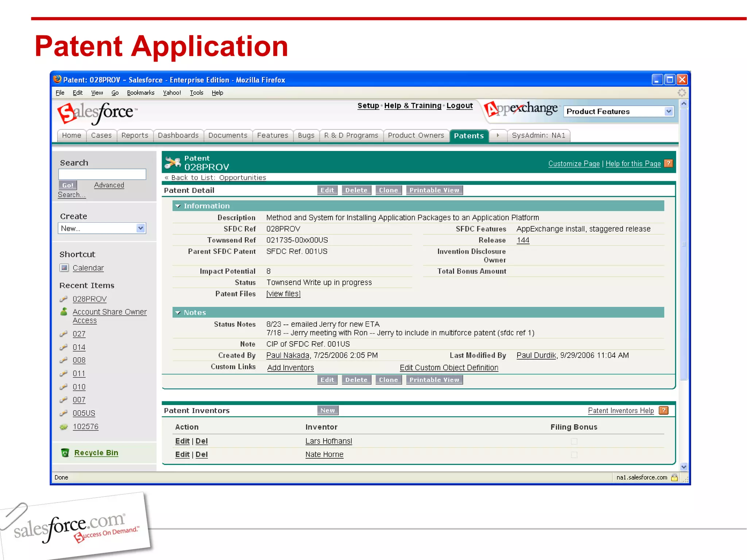
Task: Open help via orange question icon in header
Action: (668, 163)
